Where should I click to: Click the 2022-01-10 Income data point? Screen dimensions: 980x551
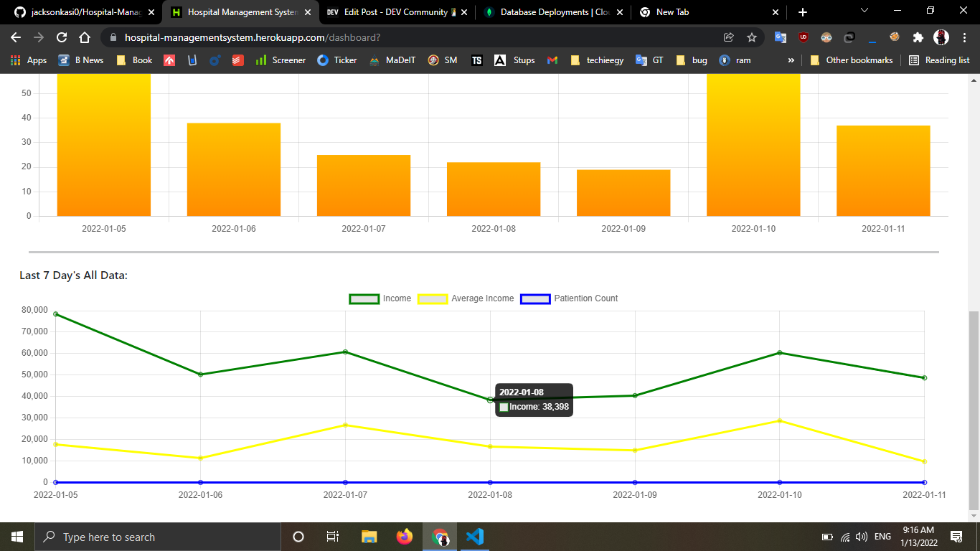pos(779,353)
